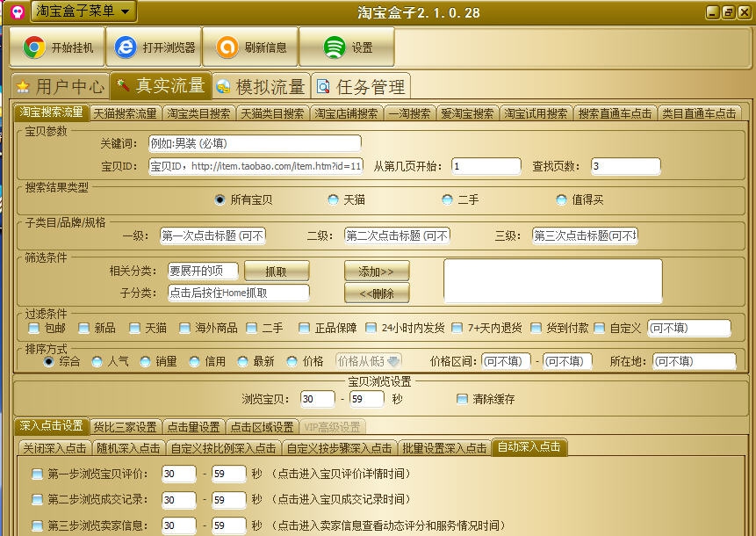The height and width of the screenshot is (536, 756).
Task: Select the 批量设置深入点击 tab
Action: click(444, 448)
